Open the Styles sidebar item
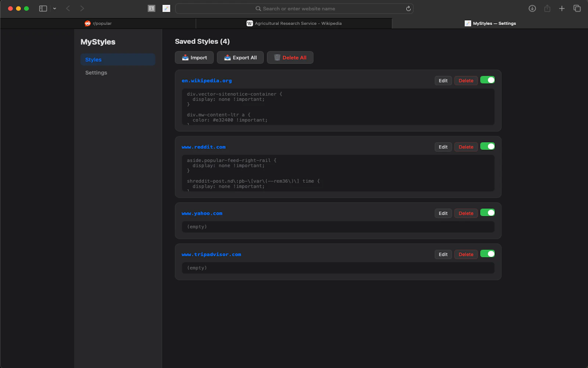This screenshot has width=588, height=368. point(118,60)
